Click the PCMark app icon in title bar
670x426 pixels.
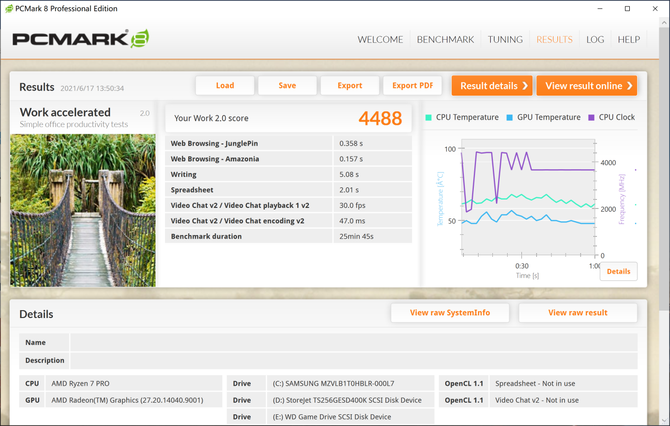[9, 8]
